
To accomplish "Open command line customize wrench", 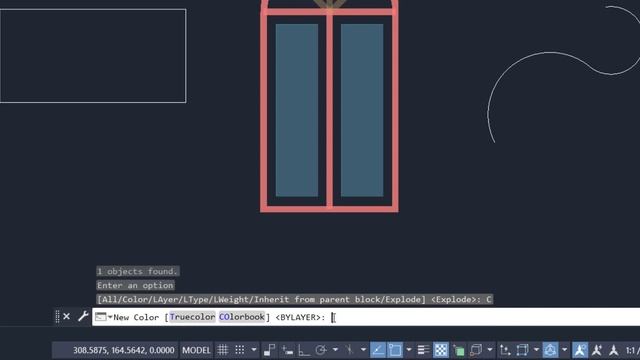I will tap(83, 316).
